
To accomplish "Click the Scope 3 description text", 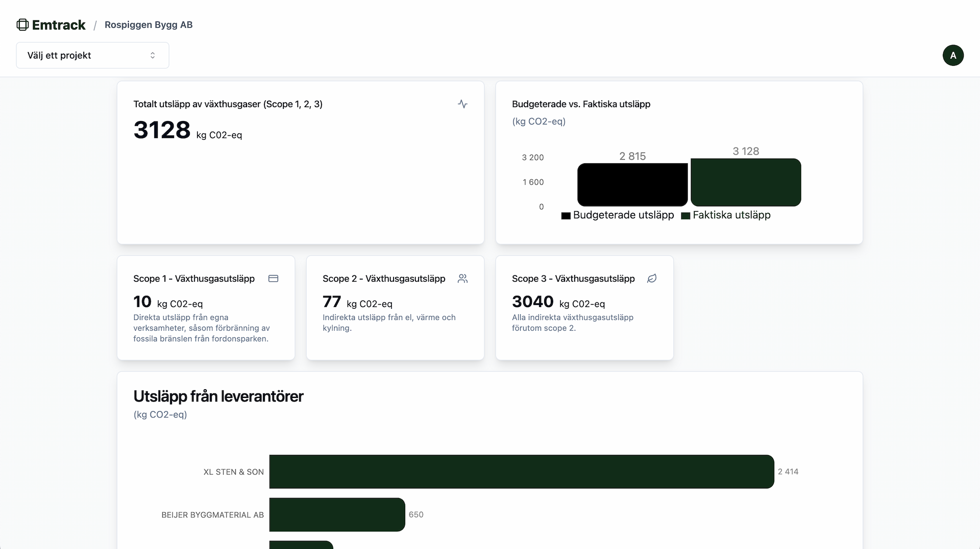I will pyautogui.click(x=573, y=322).
